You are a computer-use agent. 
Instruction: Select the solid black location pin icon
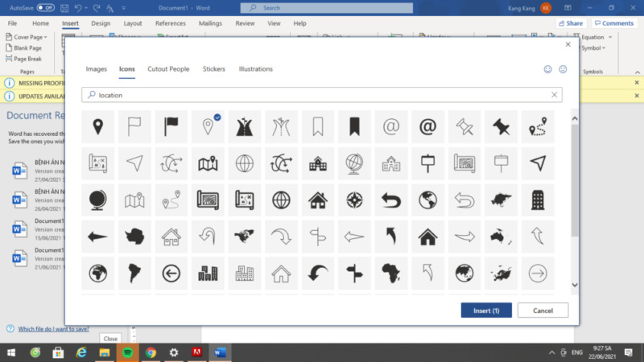[98, 126]
